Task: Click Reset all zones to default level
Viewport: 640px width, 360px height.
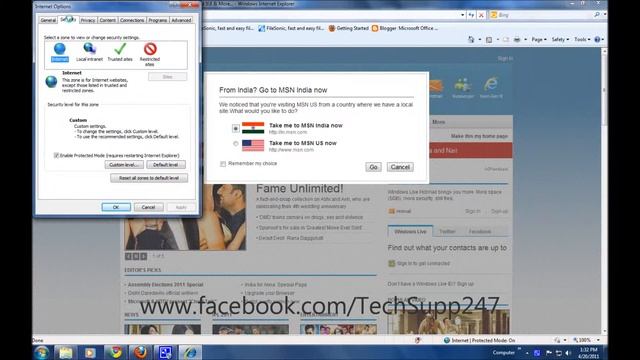Action: 149,178
